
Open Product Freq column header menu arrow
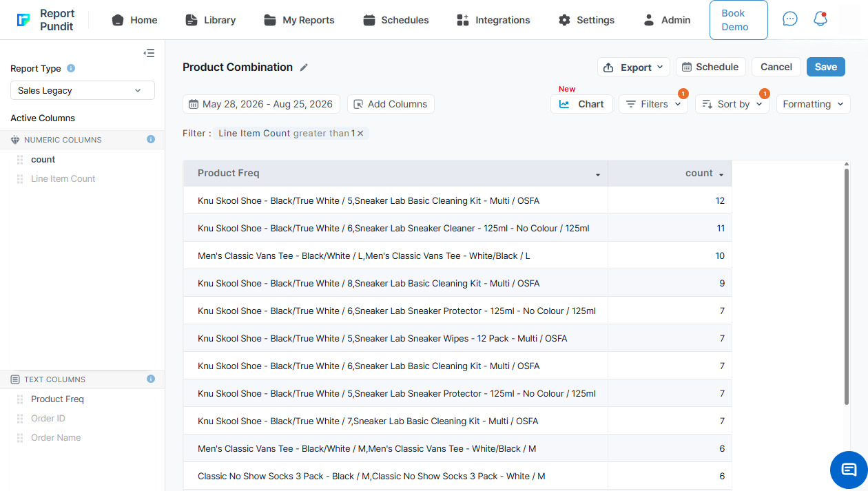pos(598,175)
